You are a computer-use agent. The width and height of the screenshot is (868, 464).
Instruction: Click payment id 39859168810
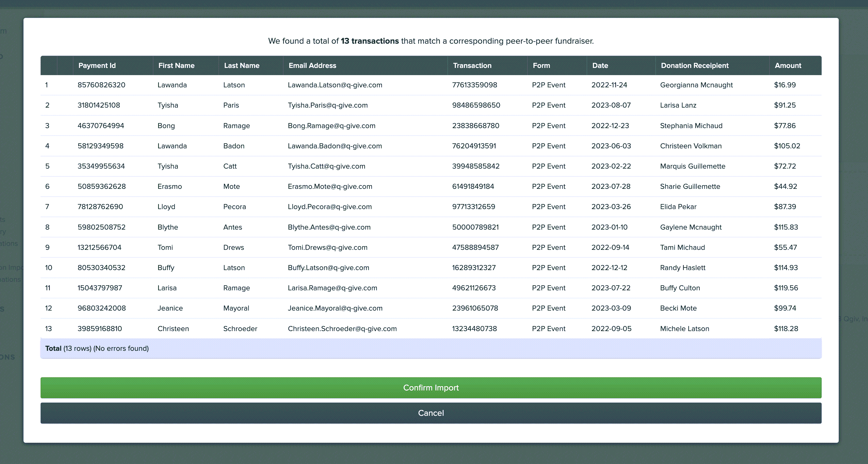[100, 328]
